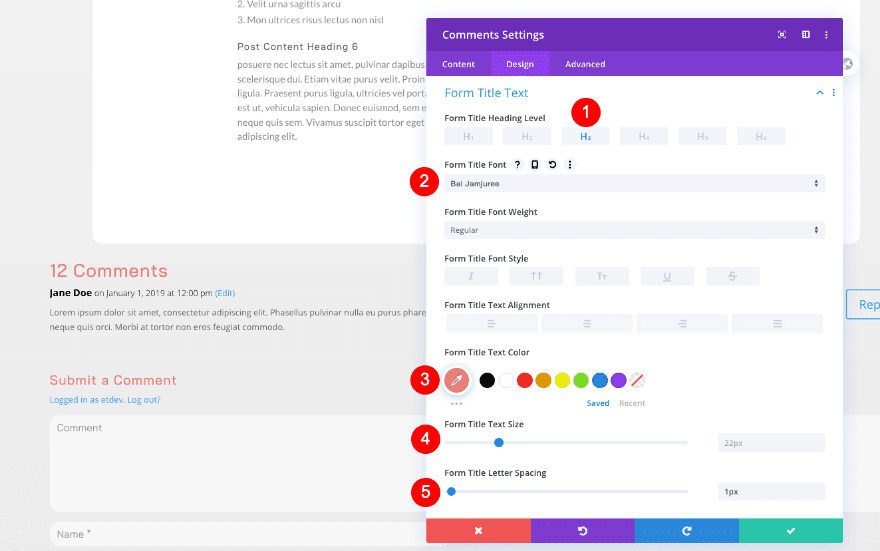Click the Form Title Font help icon

pos(517,164)
